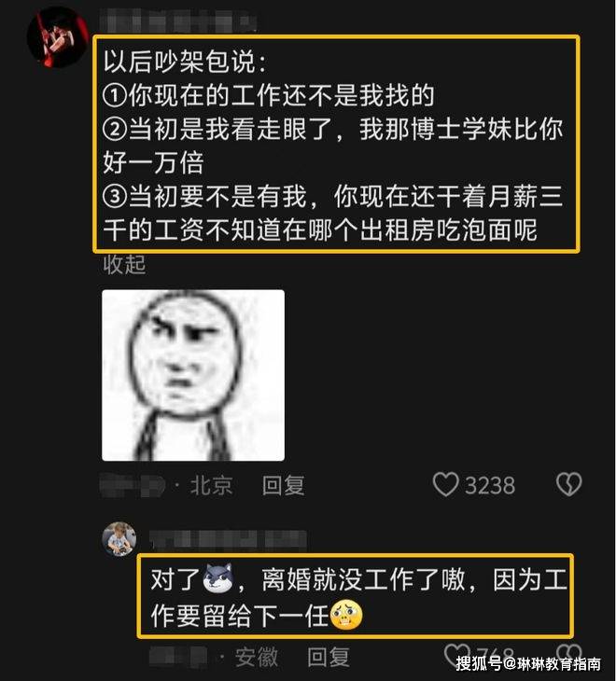616x681 pixels.
Task: Tap the broken-heart dislike on the Beijing comment
Action: pos(568,484)
